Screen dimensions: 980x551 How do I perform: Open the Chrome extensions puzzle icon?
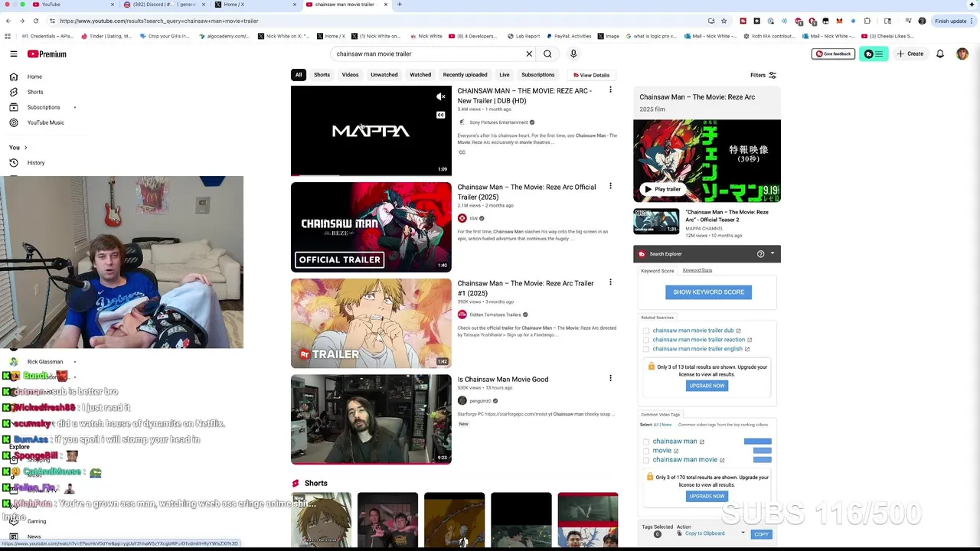coord(867,21)
